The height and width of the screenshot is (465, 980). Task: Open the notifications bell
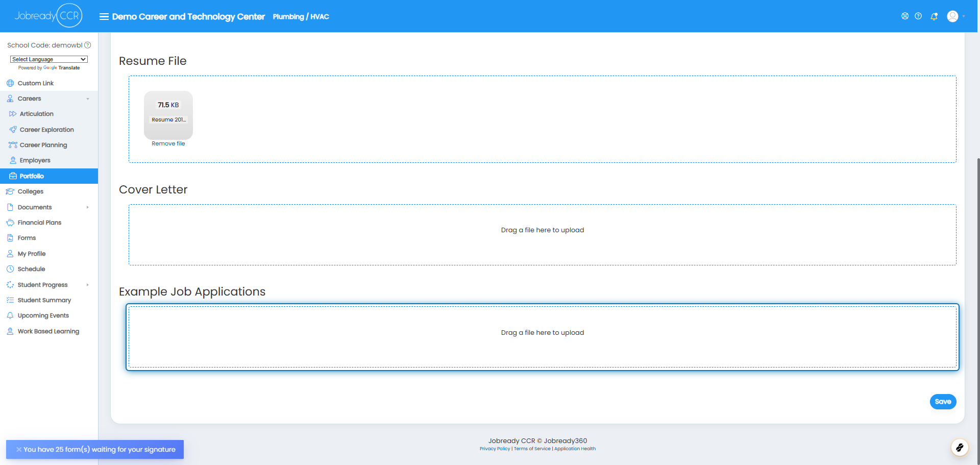[934, 16]
